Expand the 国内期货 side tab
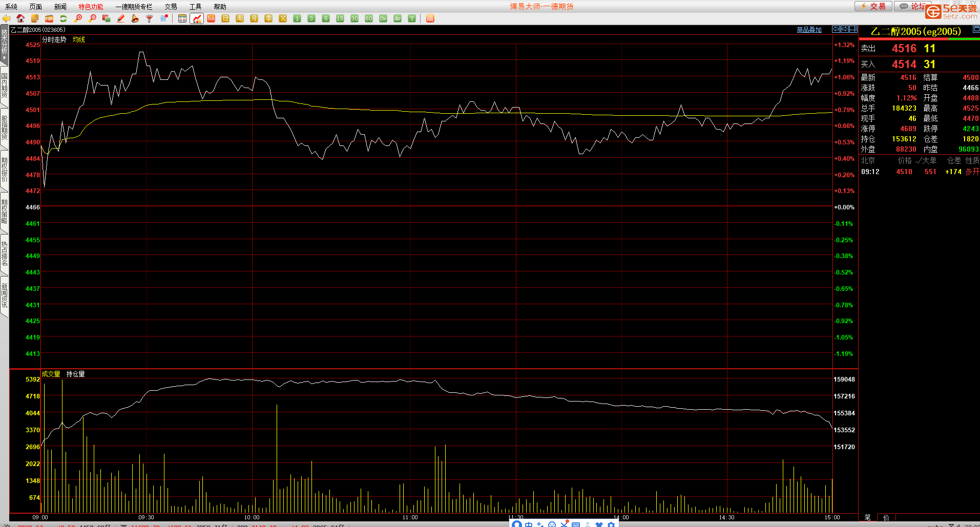The height and width of the screenshot is (527, 980). [x=4, y=86]
